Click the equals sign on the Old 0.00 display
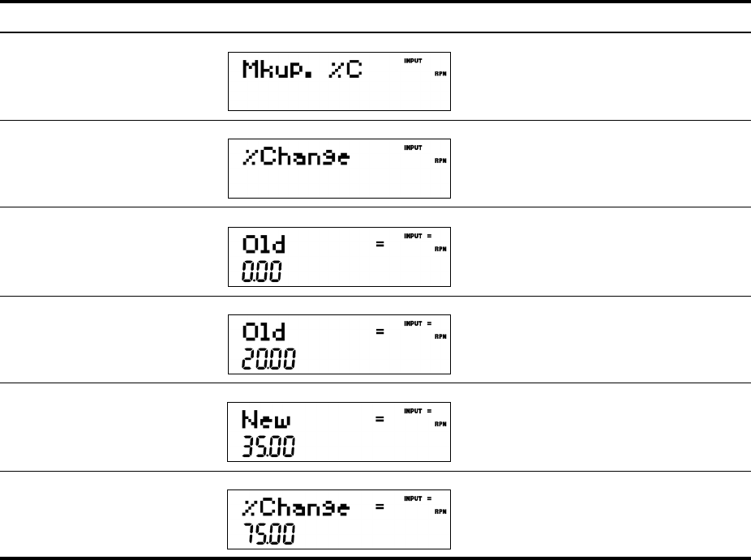The image size is (751, 560). click(x=380, y=245)
